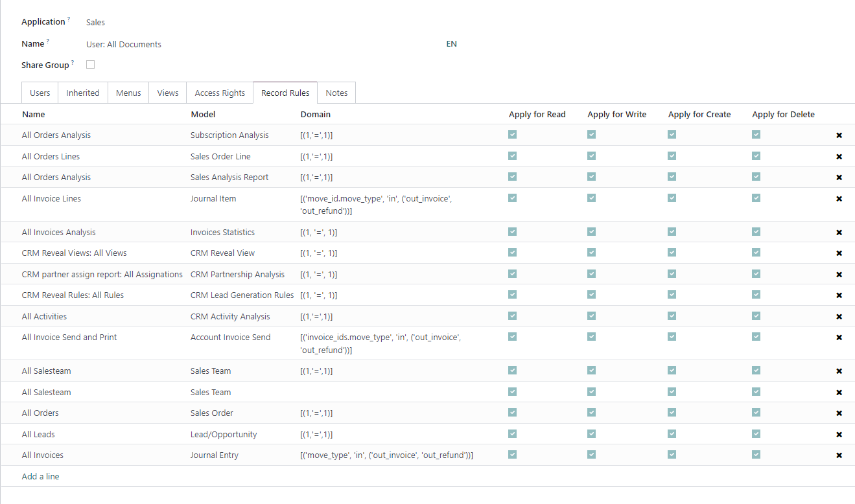Open the Users tab
The image size is (855, 504).
point(39,93)
